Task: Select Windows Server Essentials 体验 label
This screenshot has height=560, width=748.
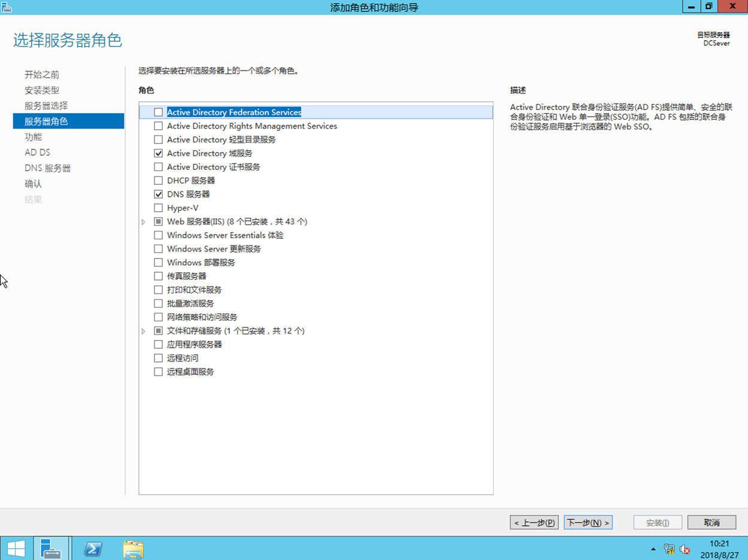Action: coord(226,235)
